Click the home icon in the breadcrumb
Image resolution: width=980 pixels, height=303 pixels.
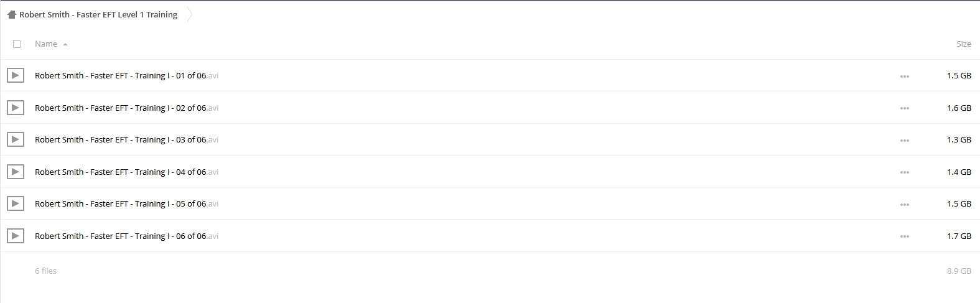11,14
